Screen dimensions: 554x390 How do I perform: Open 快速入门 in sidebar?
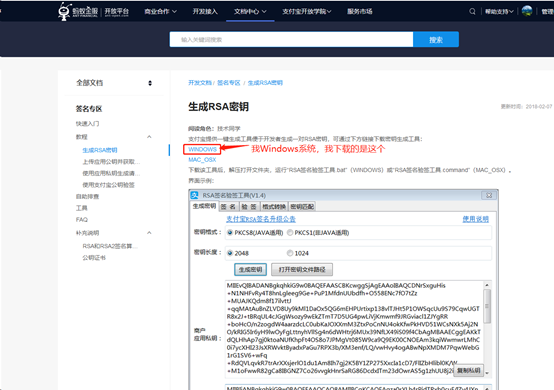tap(87, 123)
